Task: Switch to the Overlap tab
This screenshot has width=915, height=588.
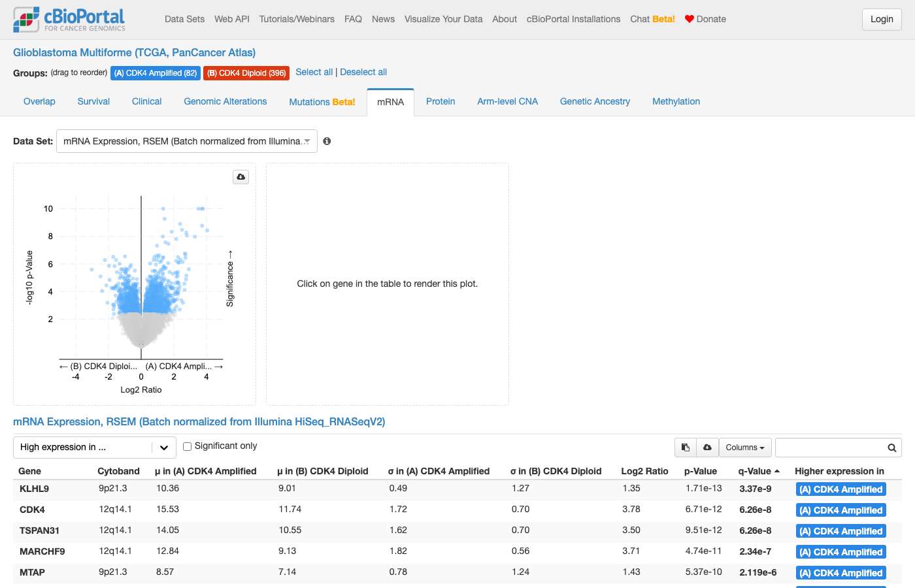Action: point(39,101)
